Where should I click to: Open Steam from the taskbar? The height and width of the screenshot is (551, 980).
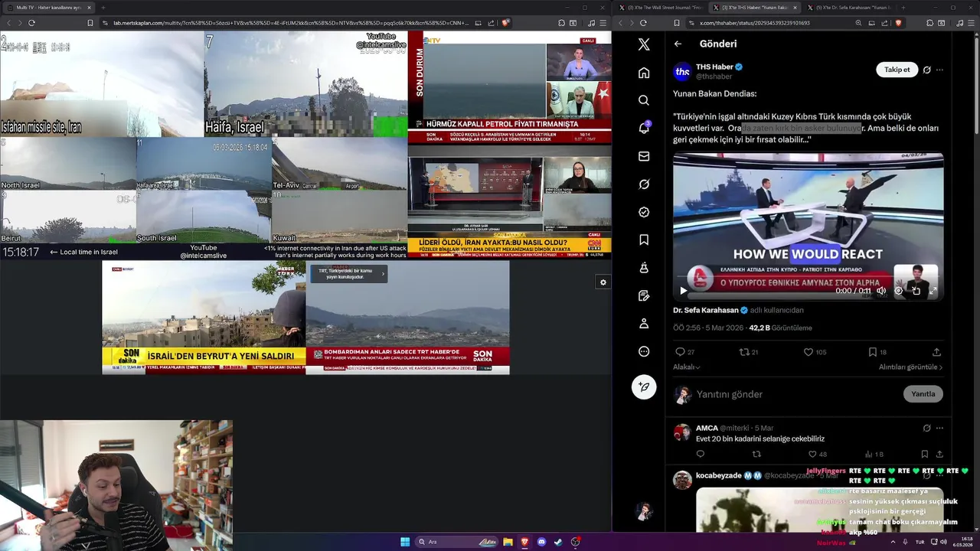558,542
